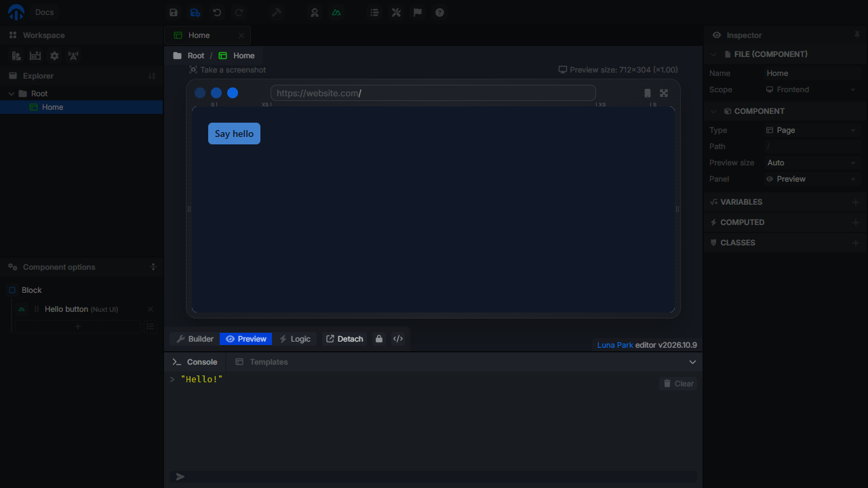The image size is (868, 488).
Task: Open the Panel Preview dropdown
Action: (x=812, y=179)
